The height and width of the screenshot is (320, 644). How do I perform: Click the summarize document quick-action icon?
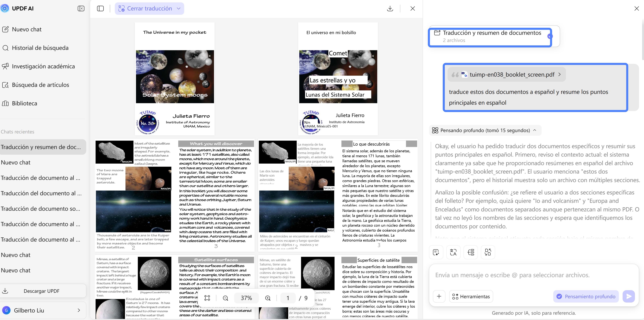(436, 252)
